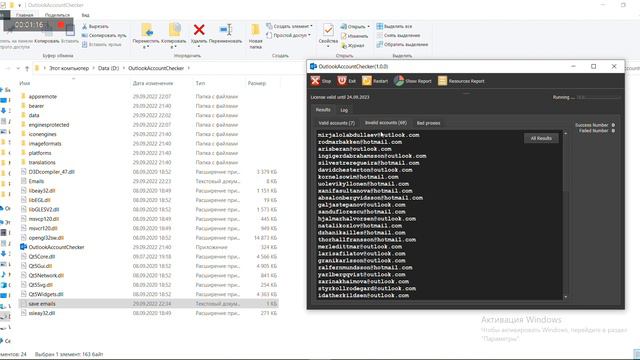Screen dimensions: 640x360
Task: Open Свойства properties checkmark icon
Action: pyautogui.click(x=328, y=30)
